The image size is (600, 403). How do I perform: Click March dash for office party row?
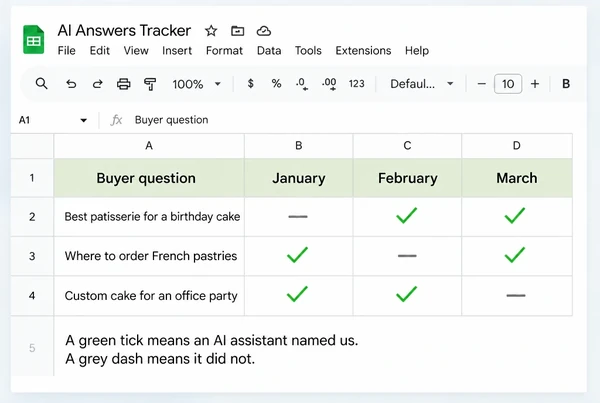tap(517, 295)
